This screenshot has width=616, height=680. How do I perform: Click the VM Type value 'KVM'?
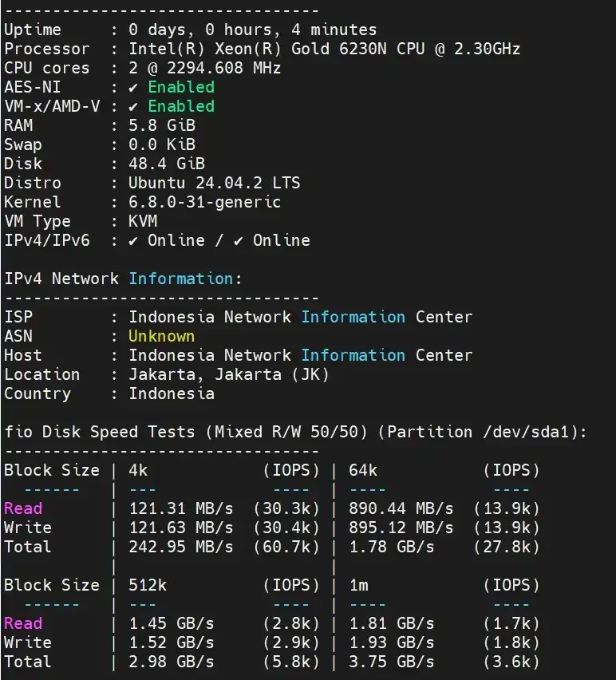[143, 221]
